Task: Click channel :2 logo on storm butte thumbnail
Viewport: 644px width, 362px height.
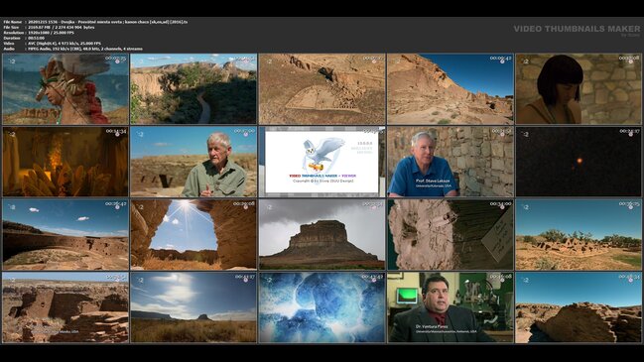Action: pos(269,207)
